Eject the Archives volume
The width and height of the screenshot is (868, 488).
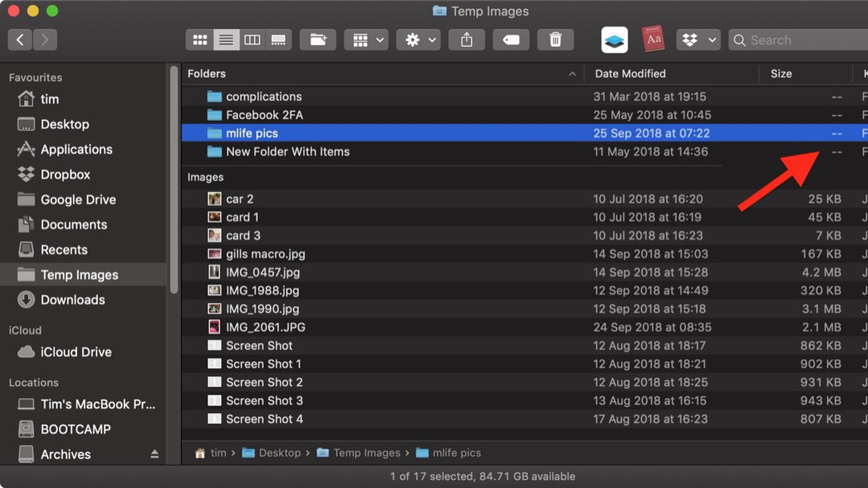point(155,454)
